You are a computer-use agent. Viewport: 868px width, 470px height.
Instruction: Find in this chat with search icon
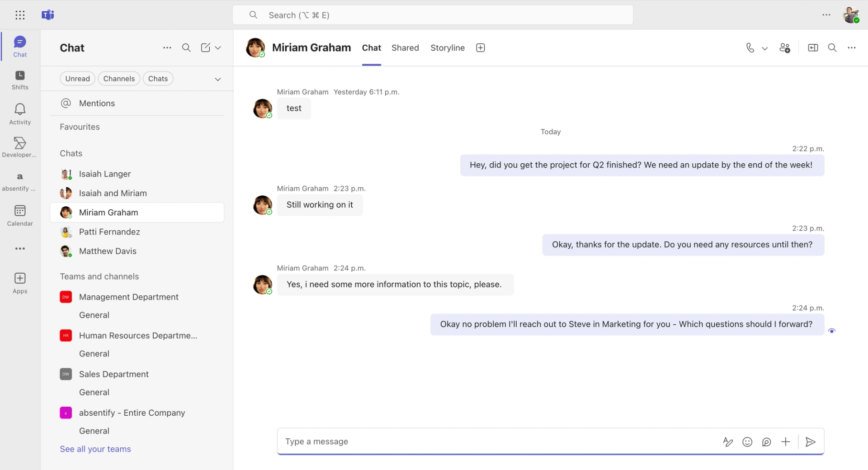pyautogui.click(x=832, y=47)
